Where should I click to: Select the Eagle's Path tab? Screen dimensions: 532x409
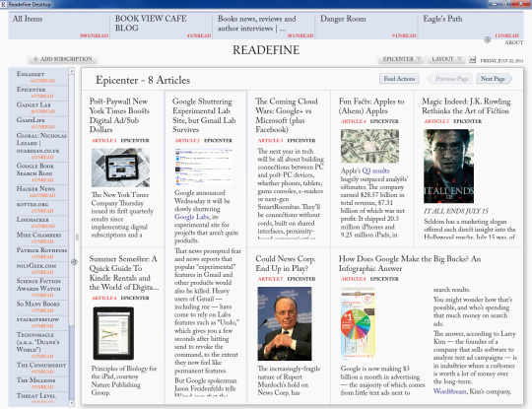tap(471, 26)
